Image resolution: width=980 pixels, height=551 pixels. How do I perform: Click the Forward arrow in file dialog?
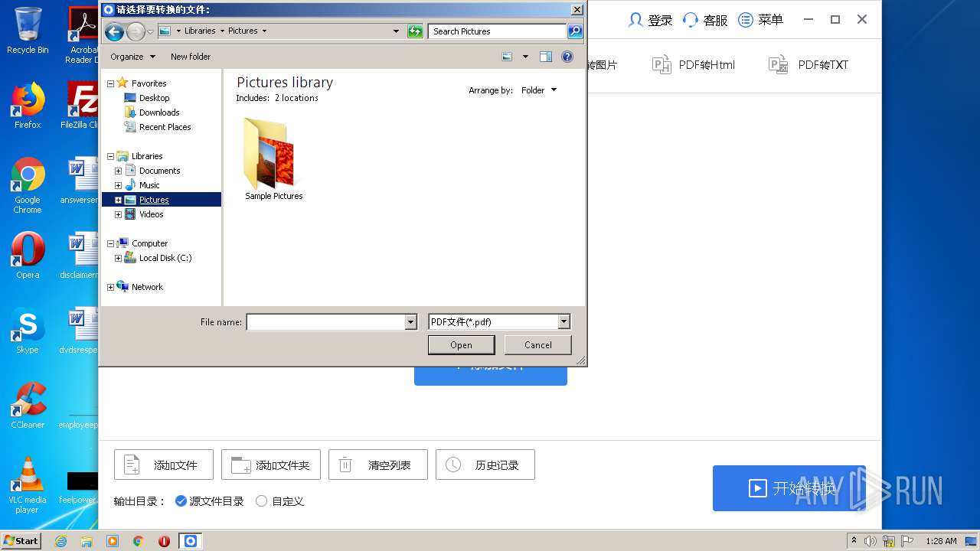(136, 31)
